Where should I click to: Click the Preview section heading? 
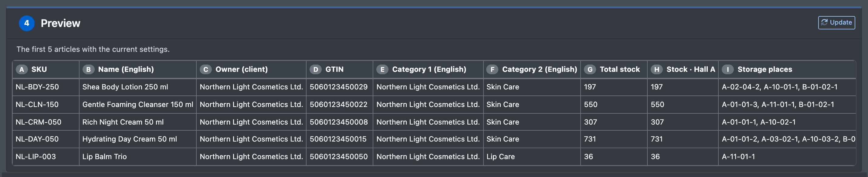60,23
